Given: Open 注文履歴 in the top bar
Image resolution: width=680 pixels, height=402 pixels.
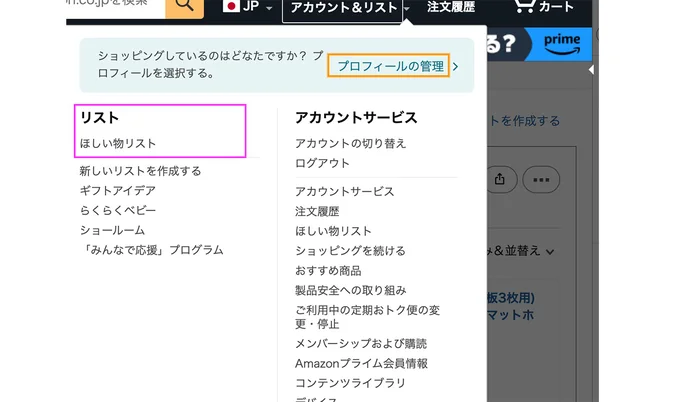Looking at the screenshot, I should click(x=451, y=7).
